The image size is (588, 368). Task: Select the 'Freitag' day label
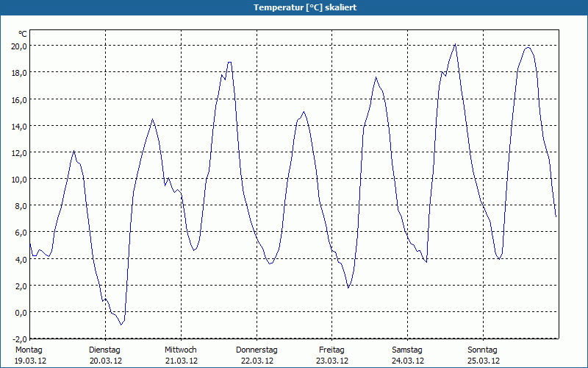tap(332, 350)
